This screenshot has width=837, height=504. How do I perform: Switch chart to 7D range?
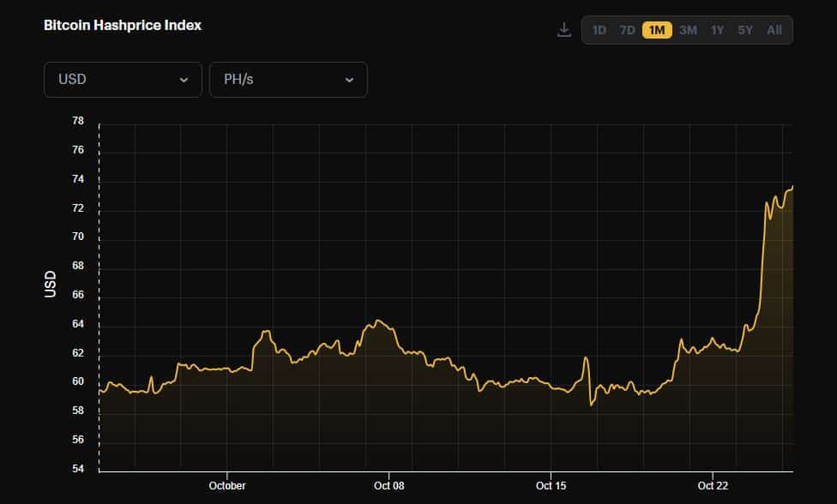tap(627, 30)
